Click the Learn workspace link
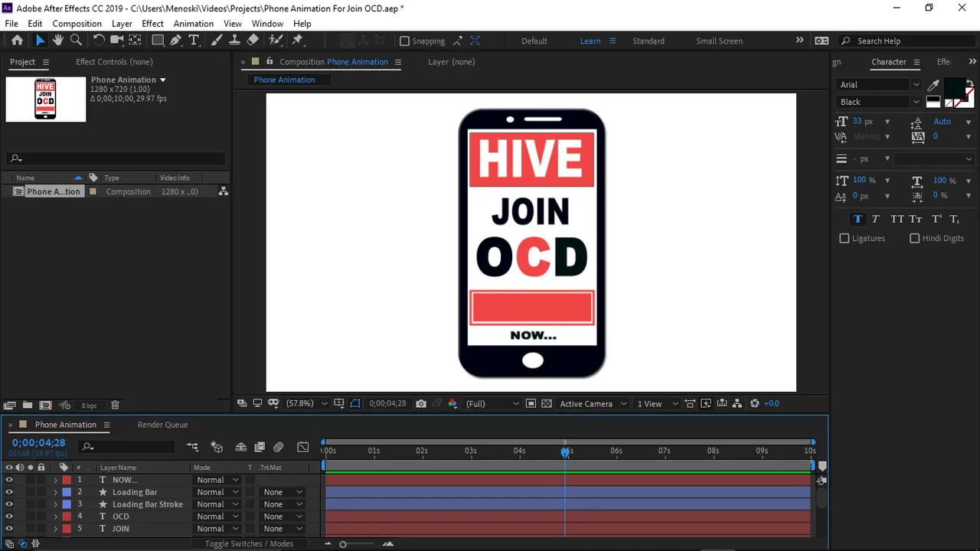 point(590,41)
